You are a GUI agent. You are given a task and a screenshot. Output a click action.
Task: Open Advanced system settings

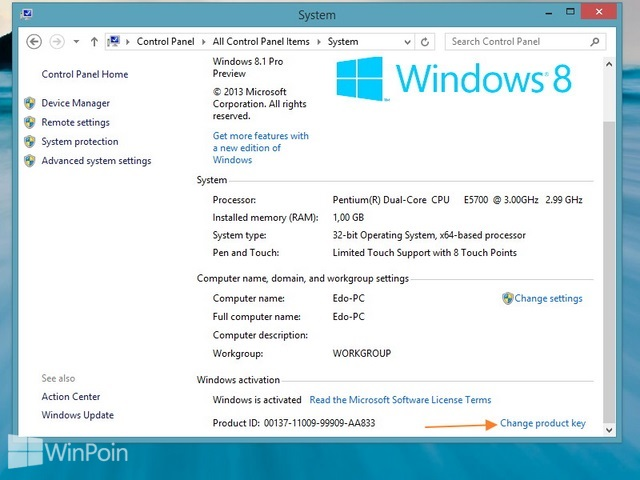[96, 160]
